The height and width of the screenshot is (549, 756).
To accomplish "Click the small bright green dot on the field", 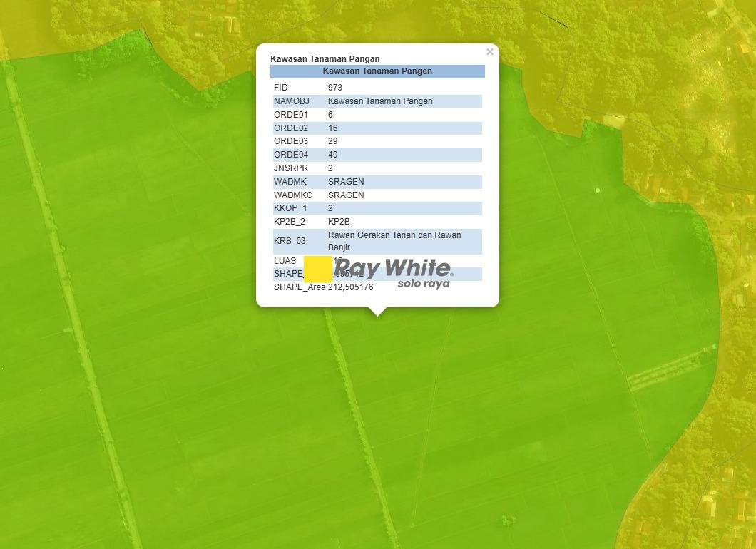I will tap(598, 190).
